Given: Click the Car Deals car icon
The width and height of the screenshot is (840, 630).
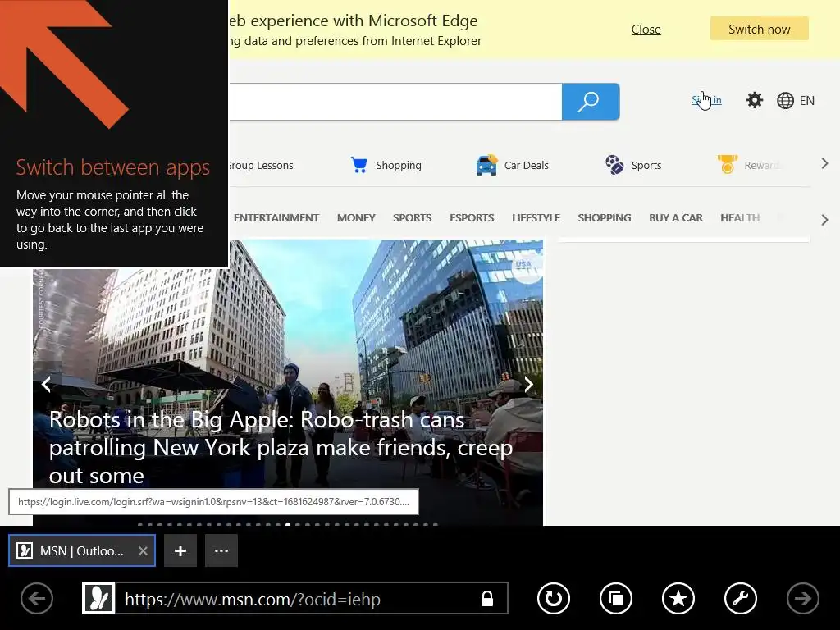Looking at the screenshot, I should point(486,165).
